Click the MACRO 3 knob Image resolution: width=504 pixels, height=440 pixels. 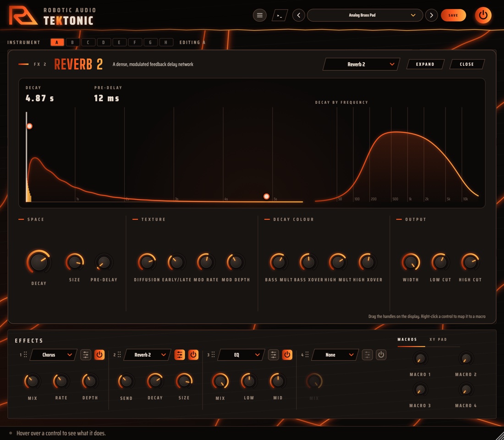420,390
